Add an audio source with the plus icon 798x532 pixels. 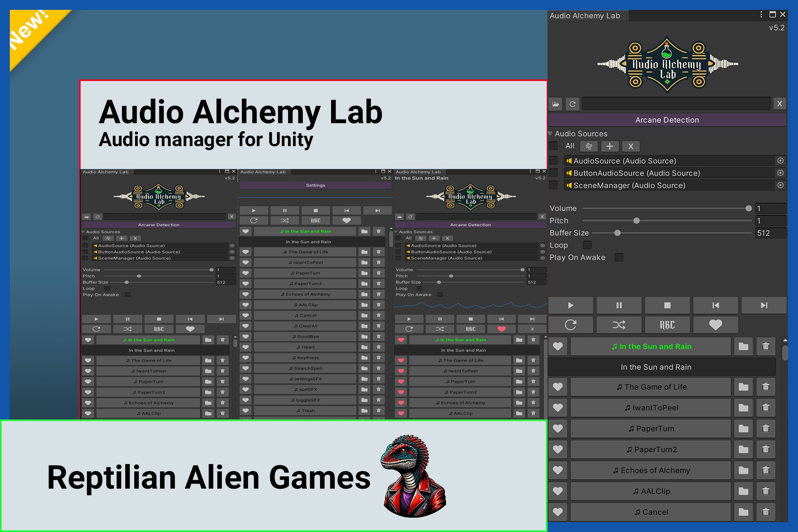point(610,146)
